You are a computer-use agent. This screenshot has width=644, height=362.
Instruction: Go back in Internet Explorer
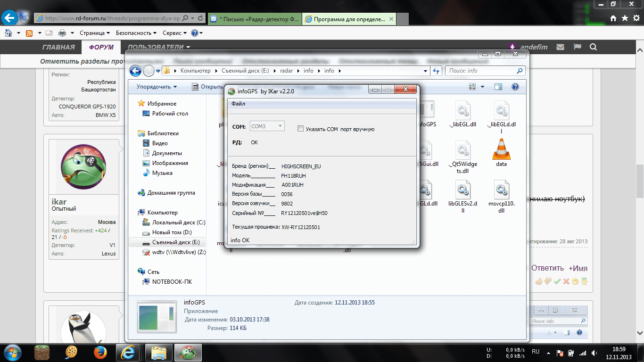click(x=10, y=18)
